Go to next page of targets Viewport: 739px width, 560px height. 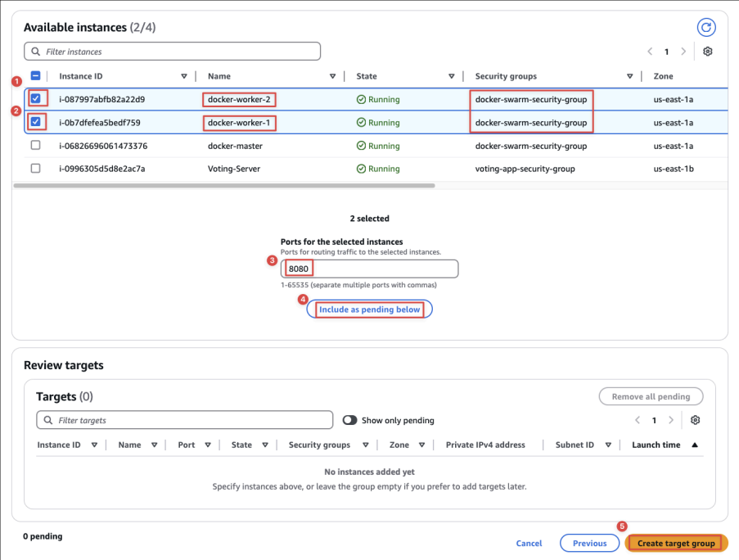[671, 420]
